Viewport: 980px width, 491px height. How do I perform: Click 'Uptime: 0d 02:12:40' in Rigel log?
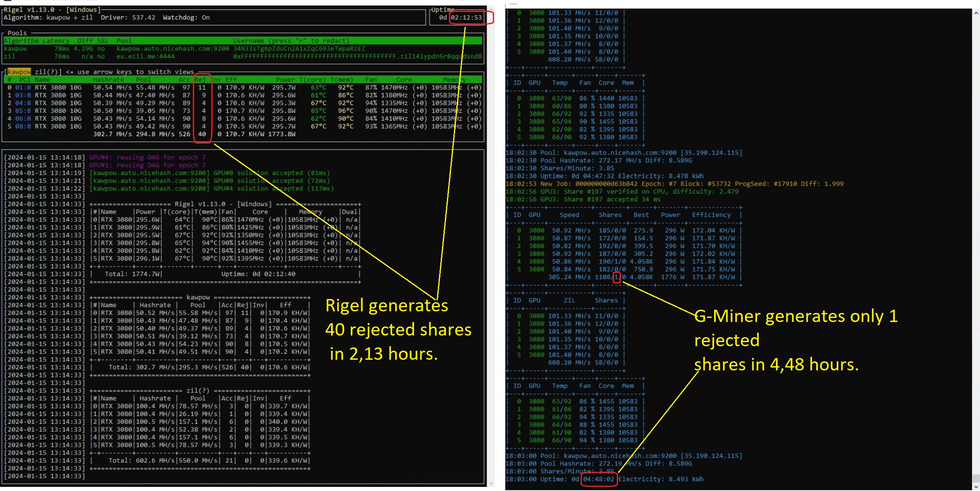pos(258,274)
